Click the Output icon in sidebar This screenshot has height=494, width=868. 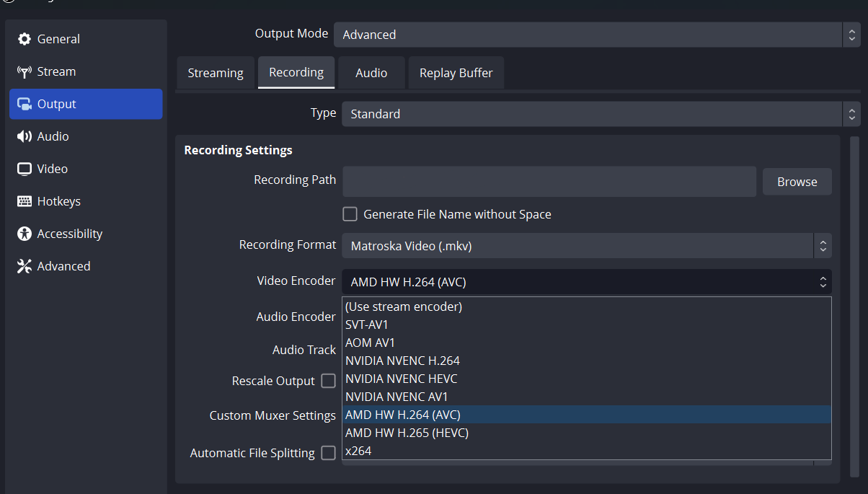tap(25, 104)
